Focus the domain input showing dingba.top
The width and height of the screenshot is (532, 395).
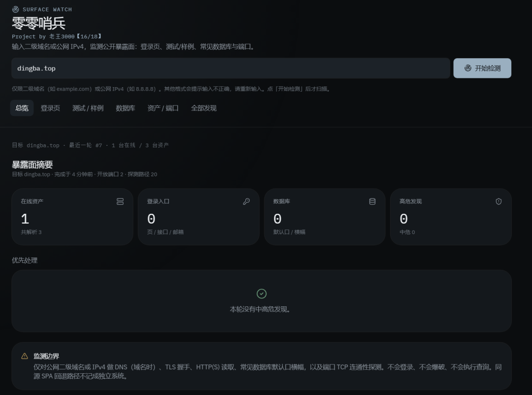[231, 68]
